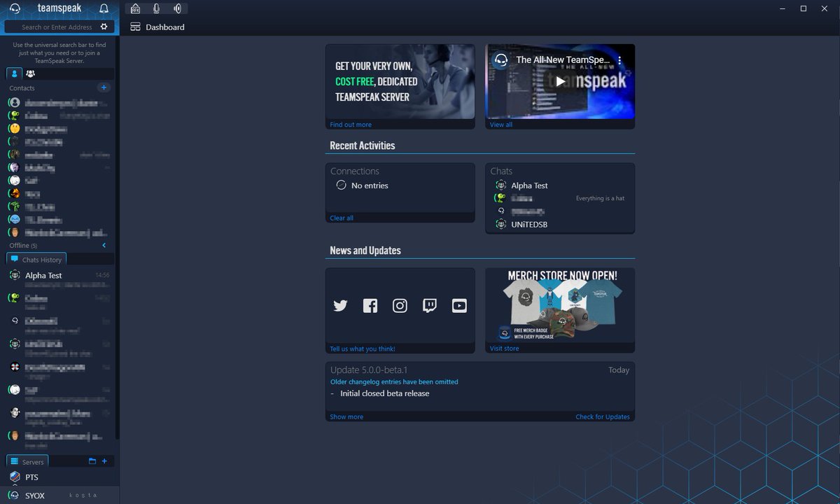Create a new server folder
Screen dimensions: 840x504
(x=92, y=461)
